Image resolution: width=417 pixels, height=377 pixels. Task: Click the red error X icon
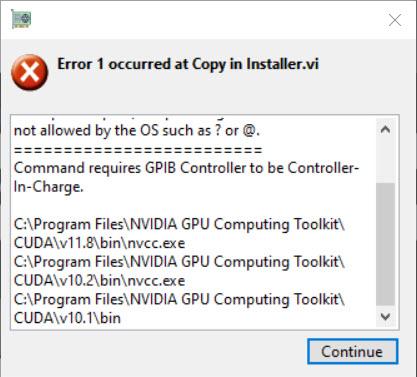(x=29, y=72)
